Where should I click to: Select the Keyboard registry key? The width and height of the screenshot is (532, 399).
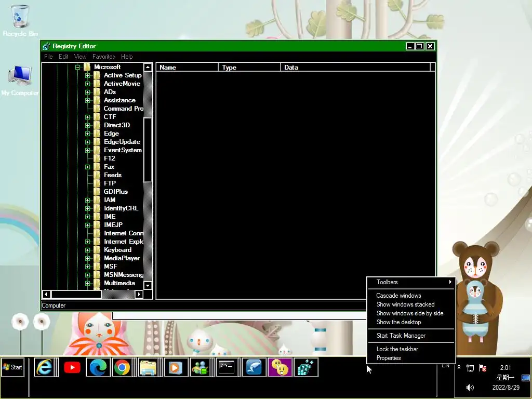pyautogui.click(x=118, y=250)
